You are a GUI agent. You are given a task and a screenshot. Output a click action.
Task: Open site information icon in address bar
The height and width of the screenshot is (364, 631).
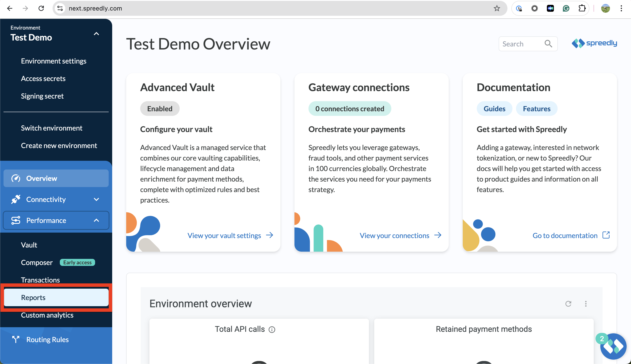tap(60, 8)
